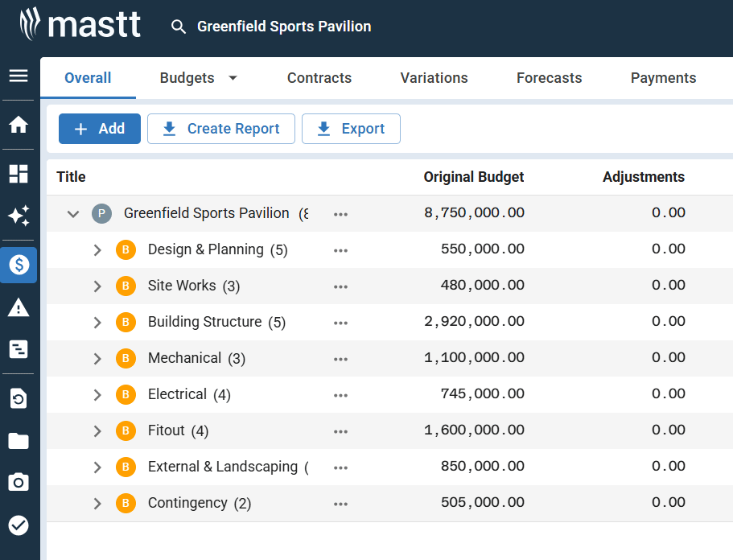Open the Budgets tab dropdown arrow
Image resolution: width=733 pixels, height=560 pixels.
233,78
